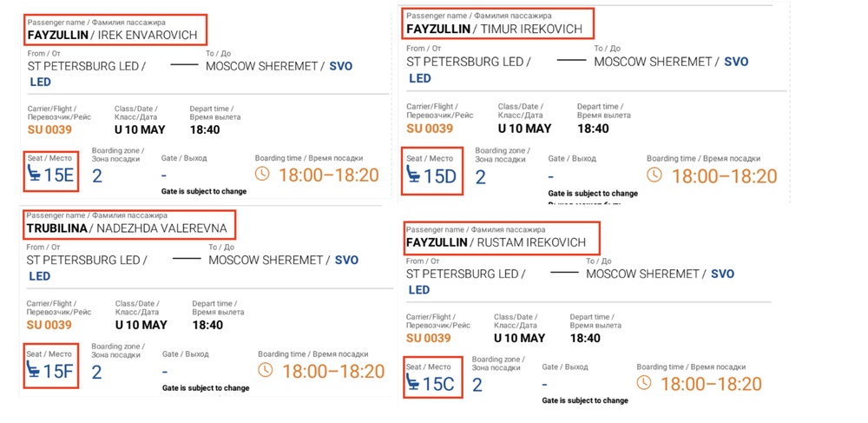
Task: Click seat number 15F
Action: point(59,371)
